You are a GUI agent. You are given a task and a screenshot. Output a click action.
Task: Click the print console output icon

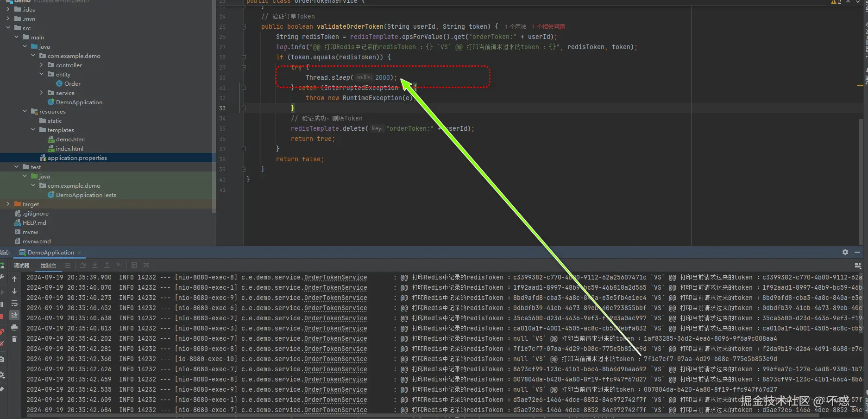tap(14, 328)
